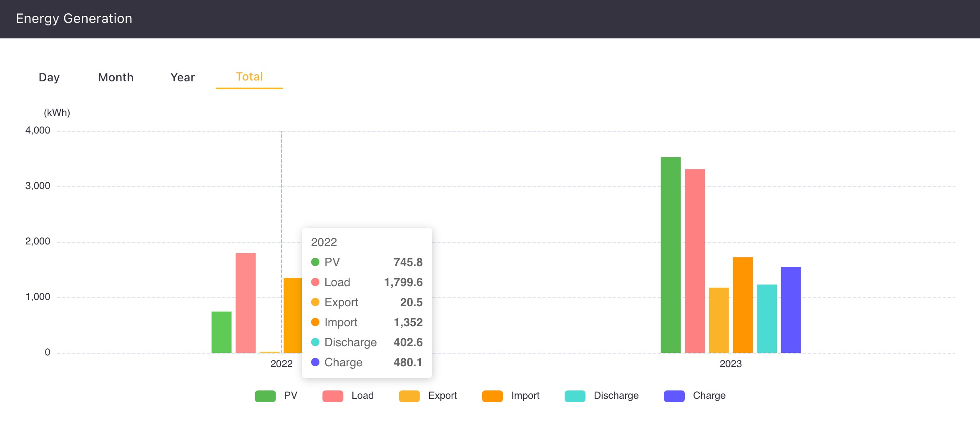The width and height of the screenshot is (980, 438).
Task: Click the 2023 pink Load bar
Action: (695, 261)
